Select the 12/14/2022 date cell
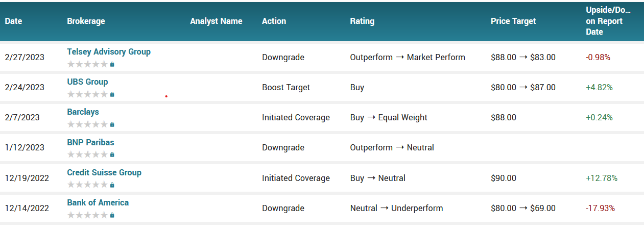This screenshot has width=644, height=234. click(27, 208)
